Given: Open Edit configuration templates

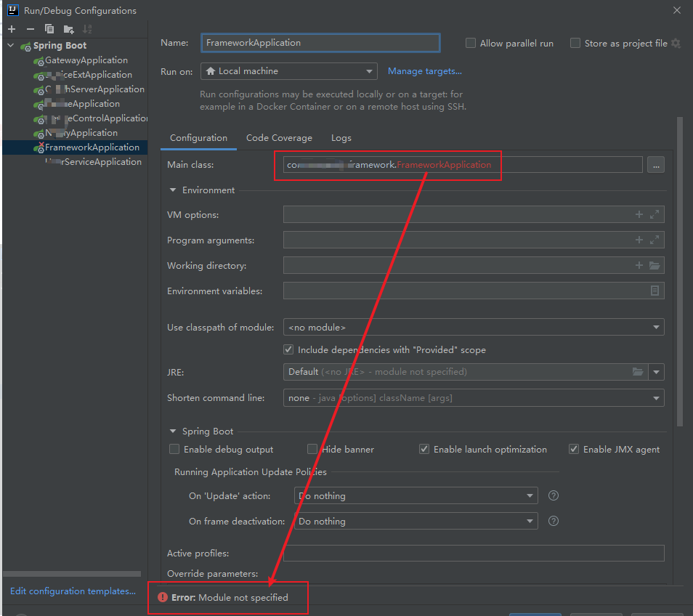Looking at the screenshot, I should 73,591.
